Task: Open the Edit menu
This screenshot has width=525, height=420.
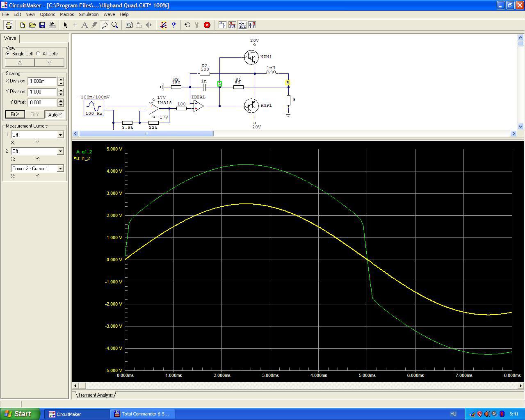Action: point(17,14)
